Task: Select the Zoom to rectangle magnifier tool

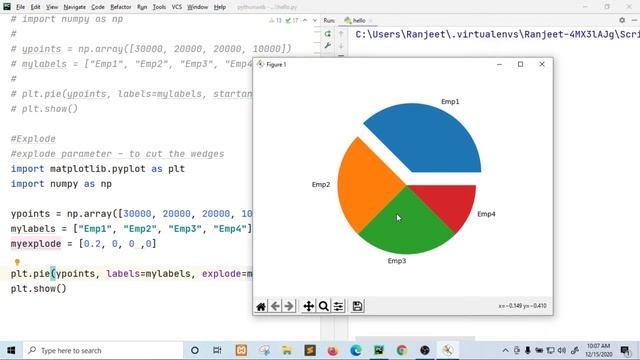Action: (323, 306)
